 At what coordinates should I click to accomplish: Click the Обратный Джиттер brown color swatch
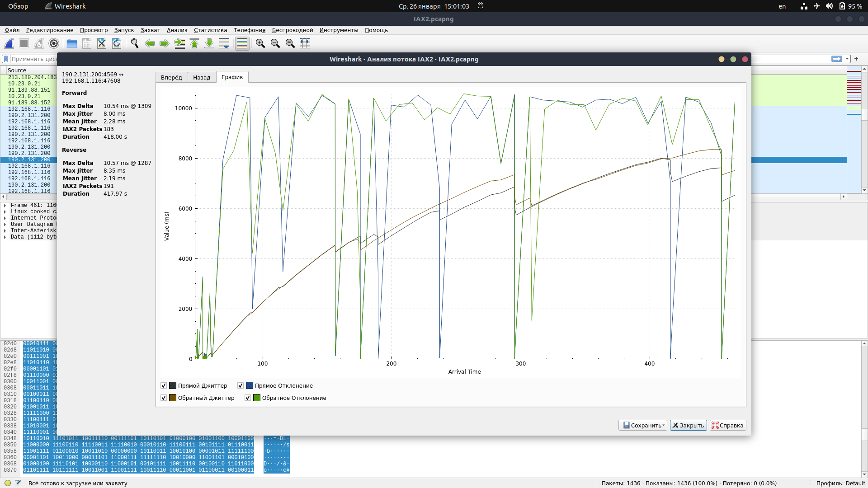click(173, 398)
